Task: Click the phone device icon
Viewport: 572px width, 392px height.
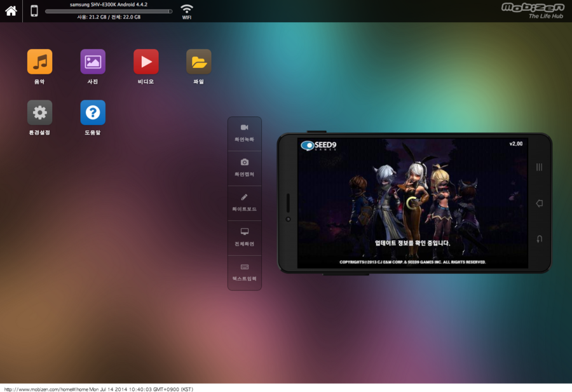Action: pyautogui.click(x=34, y=11)
